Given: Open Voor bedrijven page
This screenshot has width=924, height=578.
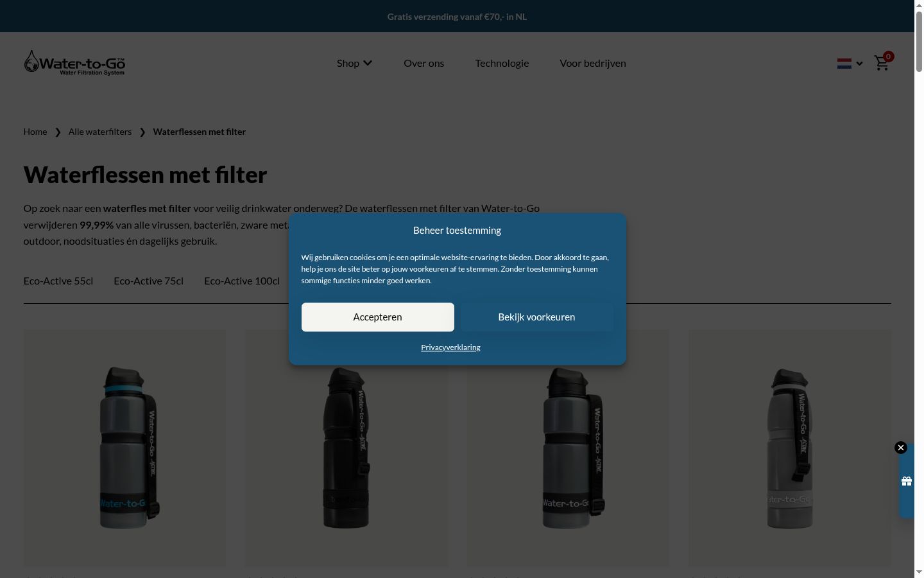Looking at the screenshot, I should pyautogui.click(x=593, y=63).
